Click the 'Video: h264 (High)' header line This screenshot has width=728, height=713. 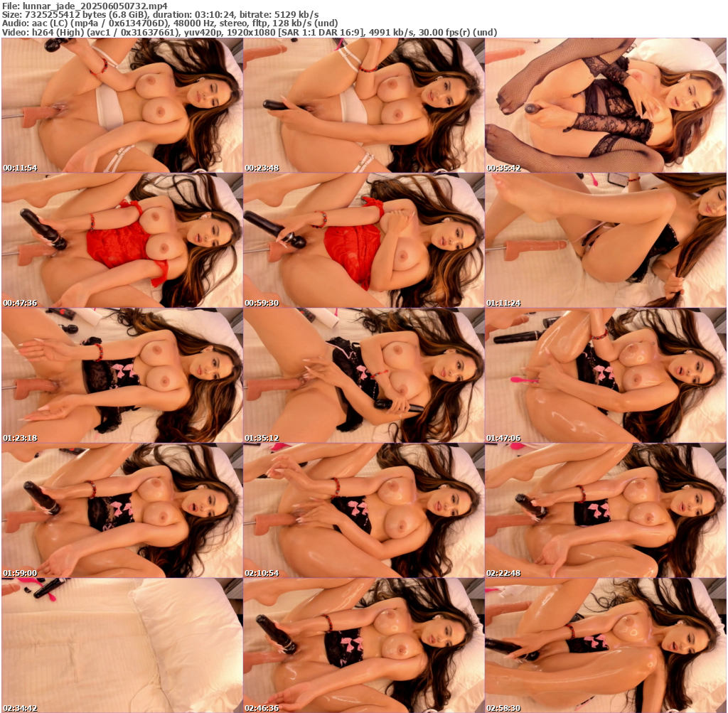tap(250, 33)
